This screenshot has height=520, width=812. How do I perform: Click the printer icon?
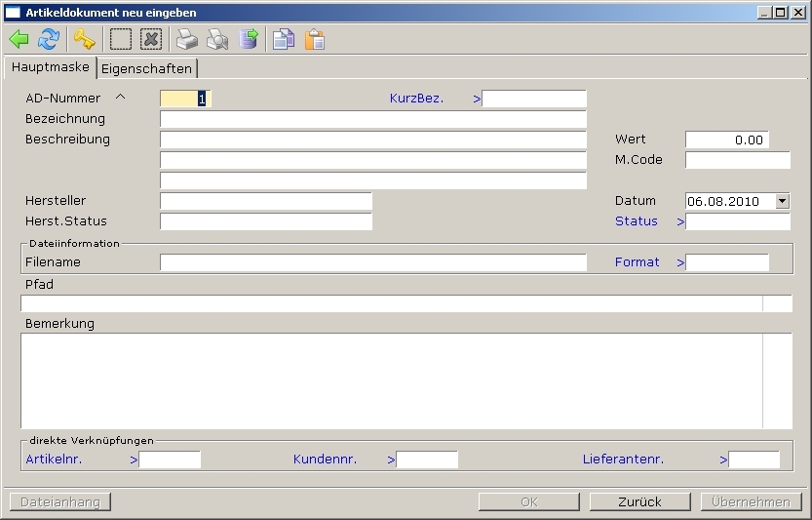tap(187, 39)
